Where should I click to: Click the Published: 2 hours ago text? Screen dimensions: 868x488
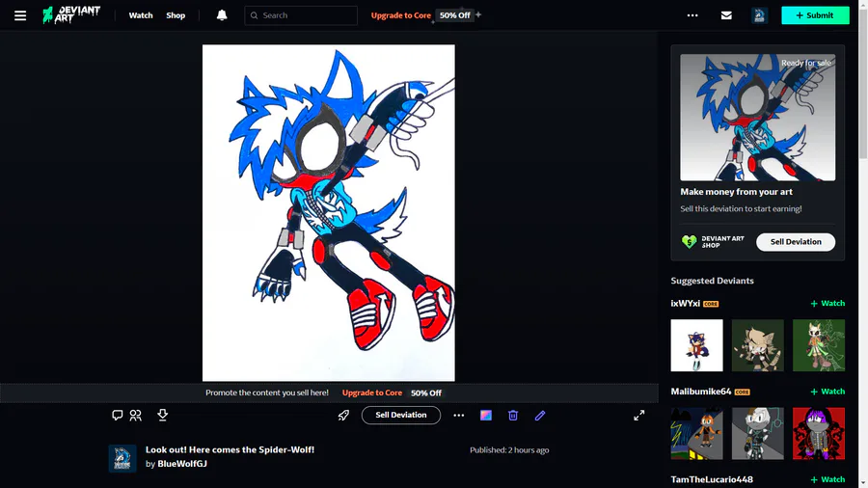point(509,449)
